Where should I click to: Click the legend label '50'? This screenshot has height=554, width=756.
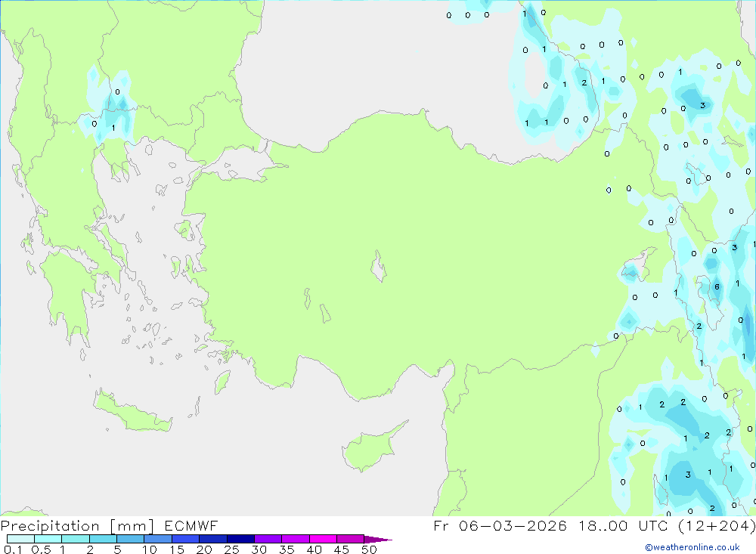pyautogui.click(x=369, y=549)
